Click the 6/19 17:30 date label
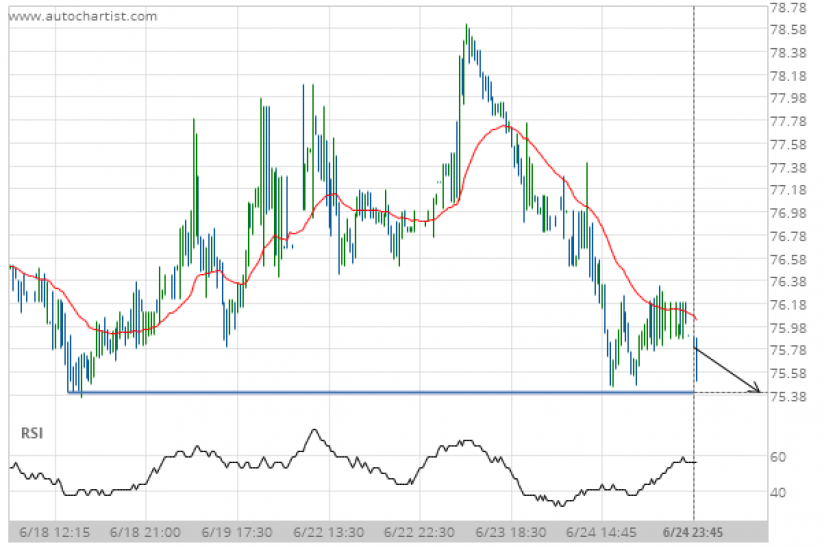Image resolution: width=822 pixels, height=548 pixels. click(x=237, y=533)
